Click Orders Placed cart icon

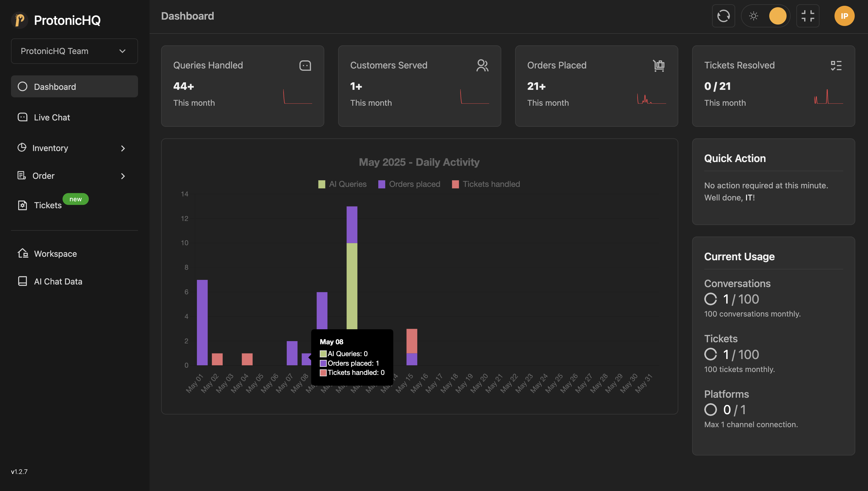pyautogui.click(x=659, y=66)
